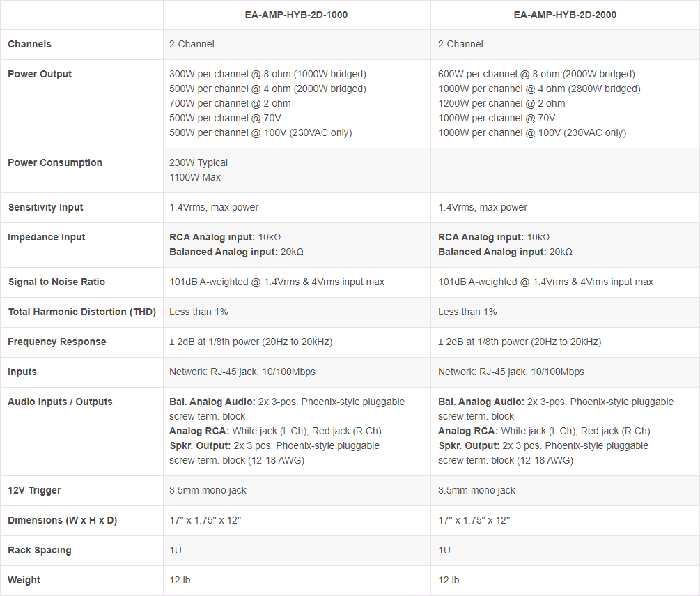This screenshot has height=596, width=700.
Task: Click the Dimensions (W x H x D) label
Action: pyautogui.click(x=62, y=520)
